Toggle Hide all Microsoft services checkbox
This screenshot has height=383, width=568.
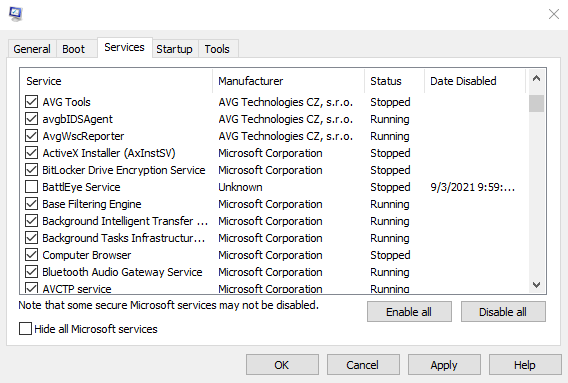pyautogui.click(x=25, y=329)
